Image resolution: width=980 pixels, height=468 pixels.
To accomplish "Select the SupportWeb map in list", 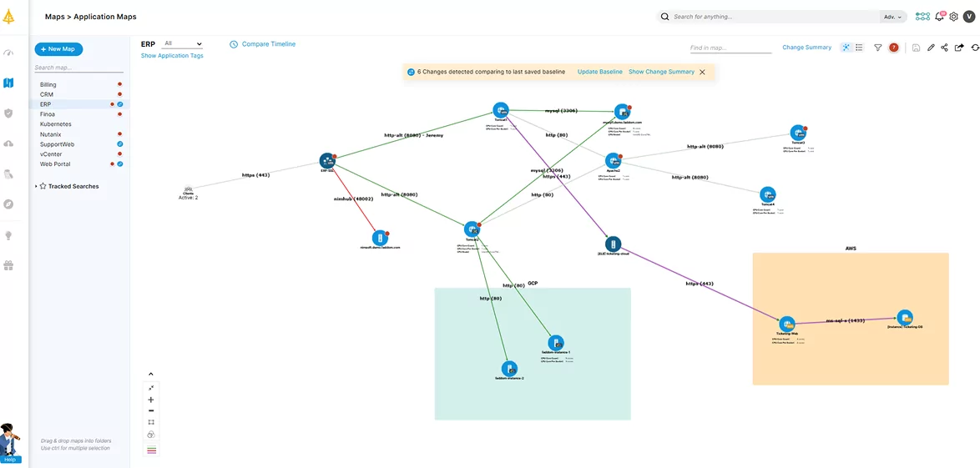I will point(57,144).
